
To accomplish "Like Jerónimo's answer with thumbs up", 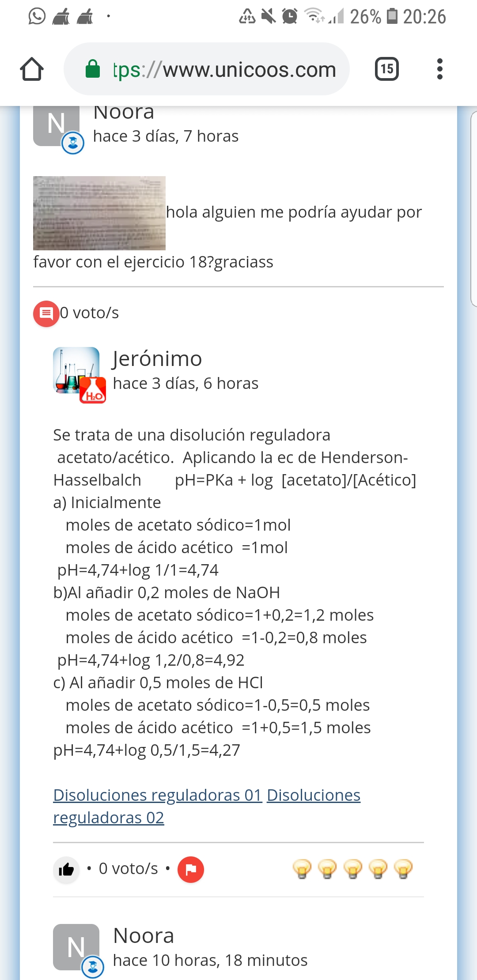I will (66, 870).
